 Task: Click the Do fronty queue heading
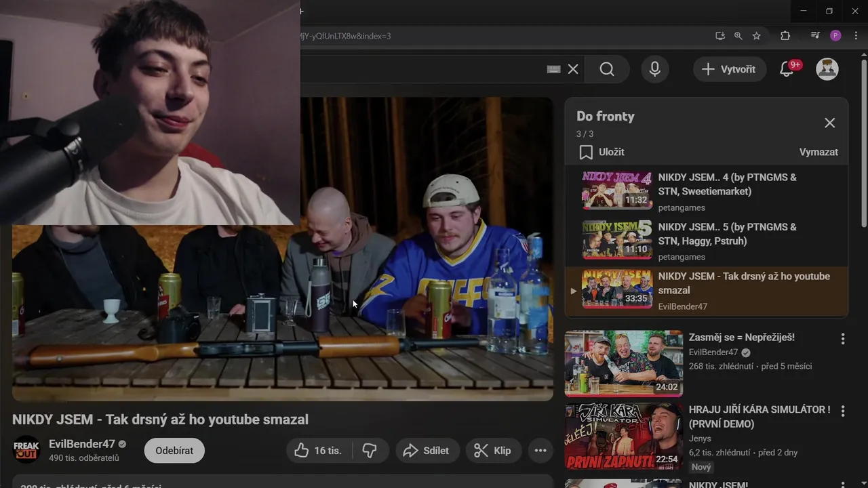tap(606, 116)
